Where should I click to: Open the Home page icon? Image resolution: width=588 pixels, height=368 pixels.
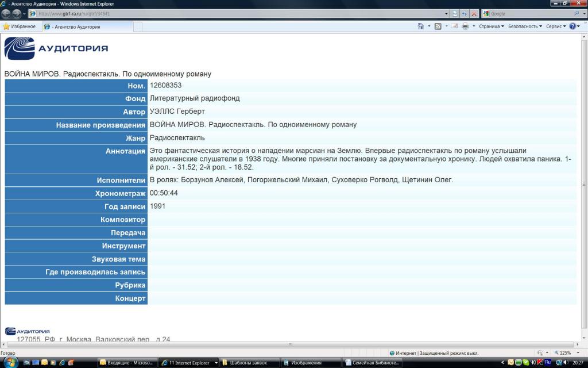[421, 26]
